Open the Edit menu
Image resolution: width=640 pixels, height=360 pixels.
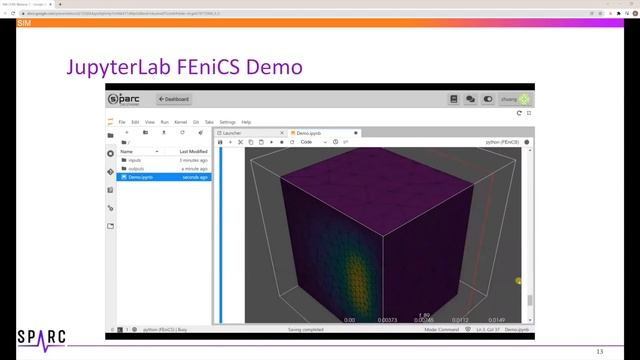click(135, 122)
